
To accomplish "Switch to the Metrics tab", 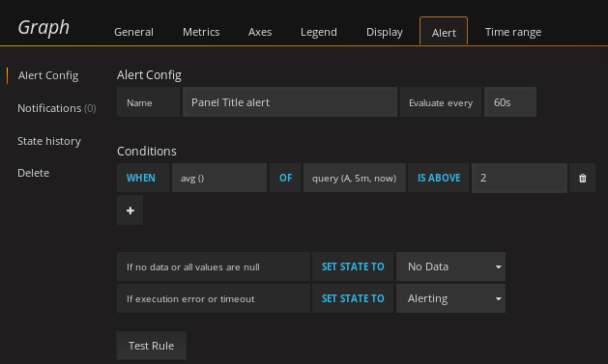I will tap(201, 32).
